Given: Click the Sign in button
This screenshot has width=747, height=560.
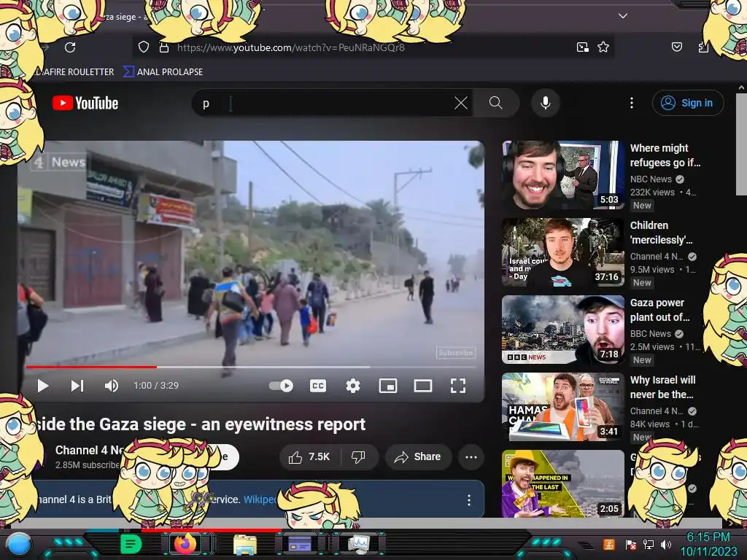Looking at the screenshot, I should pos(687,103).
